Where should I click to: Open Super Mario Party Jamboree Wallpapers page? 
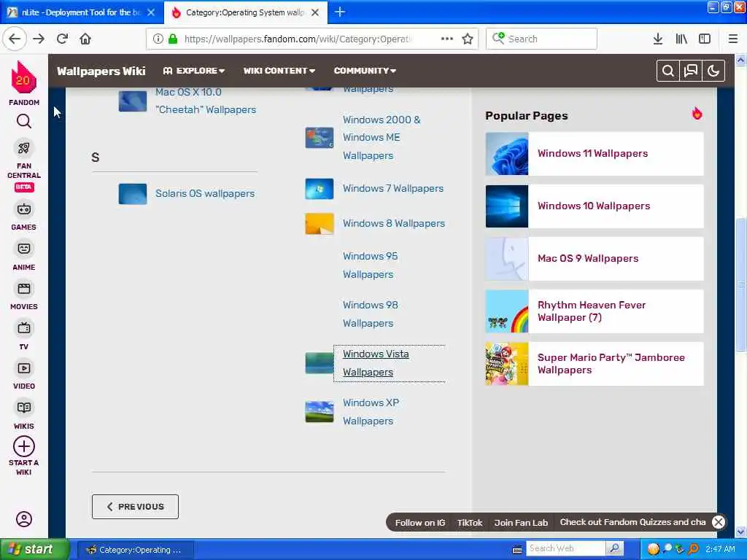[x=594, y=364]
